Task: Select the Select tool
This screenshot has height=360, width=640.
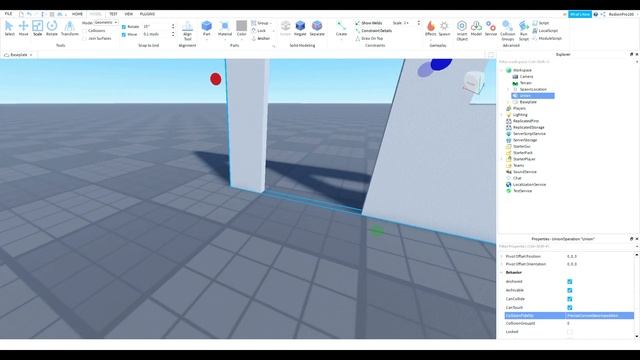Action: 9,29
